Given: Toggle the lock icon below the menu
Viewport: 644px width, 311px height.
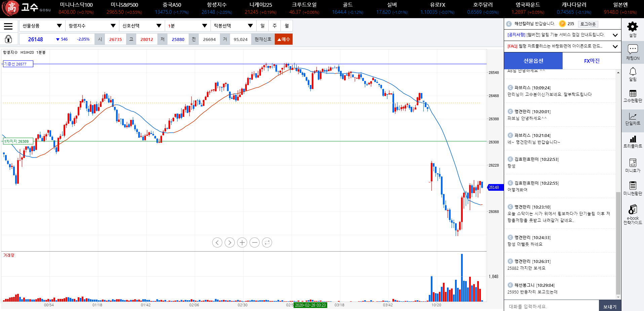Looking at the screenshot, I should [x=8, y=39].
